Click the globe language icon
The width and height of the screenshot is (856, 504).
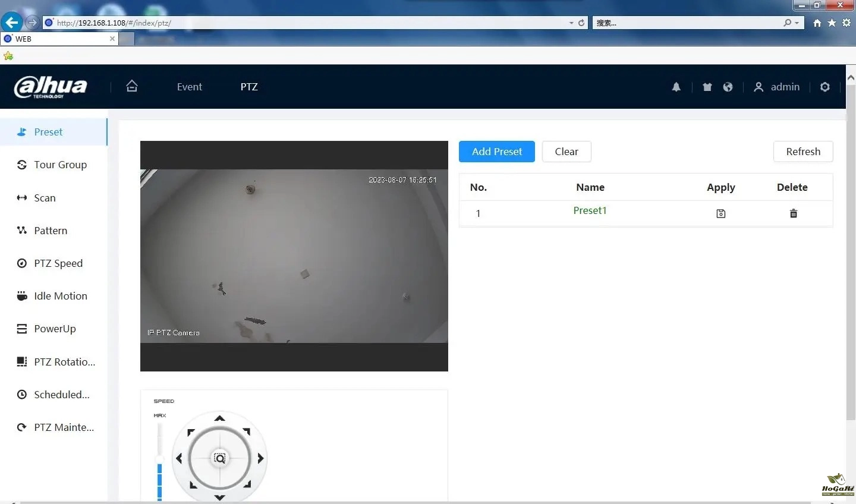(728, 87)
